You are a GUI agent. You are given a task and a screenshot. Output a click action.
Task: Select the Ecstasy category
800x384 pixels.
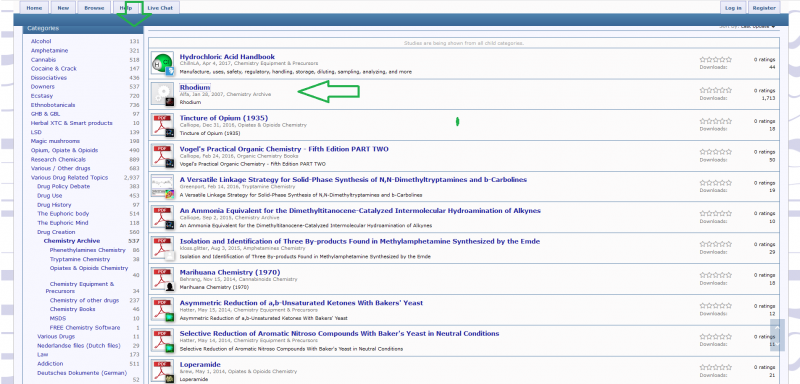[42, 96]
